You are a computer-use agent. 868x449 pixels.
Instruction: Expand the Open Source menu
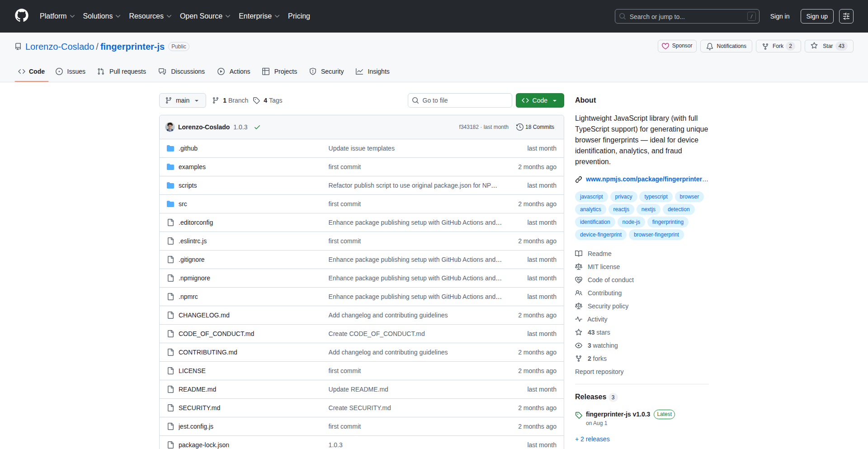pyautogui.click(x=205, y=16)
